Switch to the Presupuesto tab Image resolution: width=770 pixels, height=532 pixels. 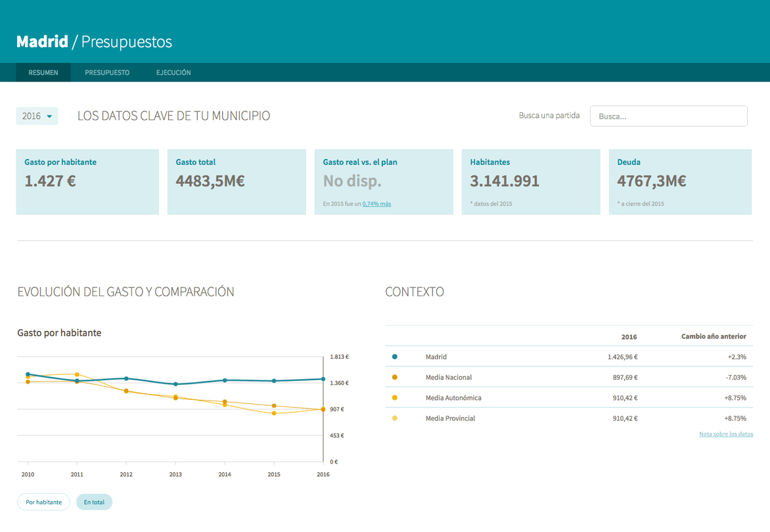tap(107, 73)
